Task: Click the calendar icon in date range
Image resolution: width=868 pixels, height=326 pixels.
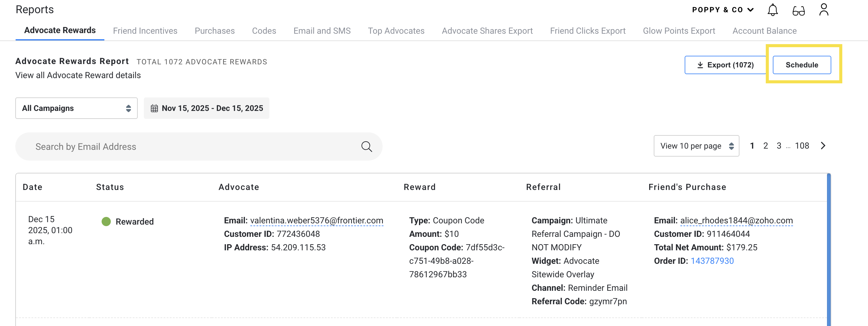Action: 154,108
